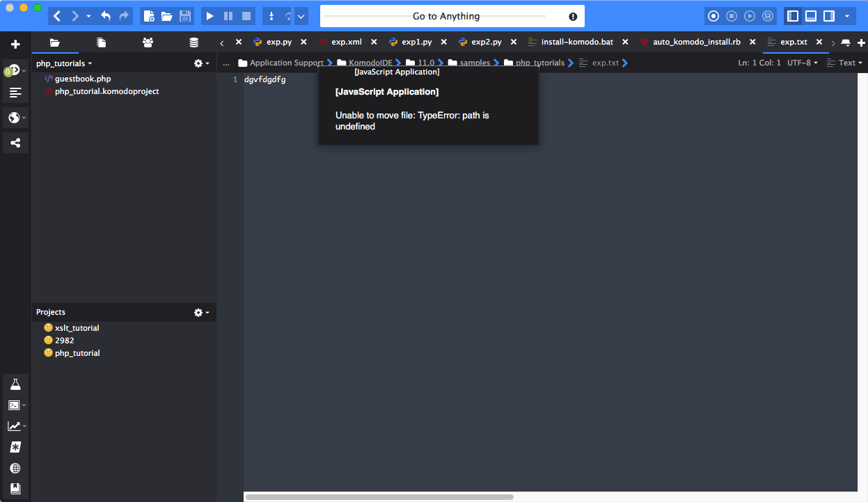Start debugging with the Play toolbar icon
The height and width of the screenshot is (502, 868).
210,15
